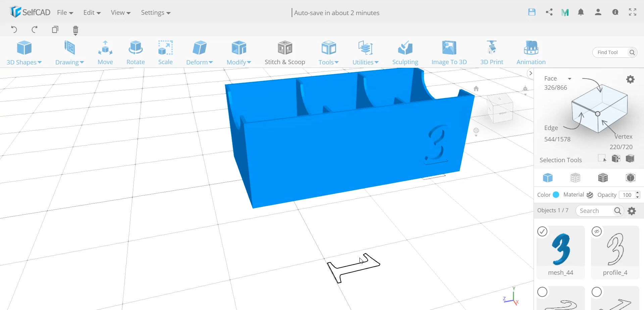Click the SelfCAD logo
644x310 pixels.
[x=30, y=12]
